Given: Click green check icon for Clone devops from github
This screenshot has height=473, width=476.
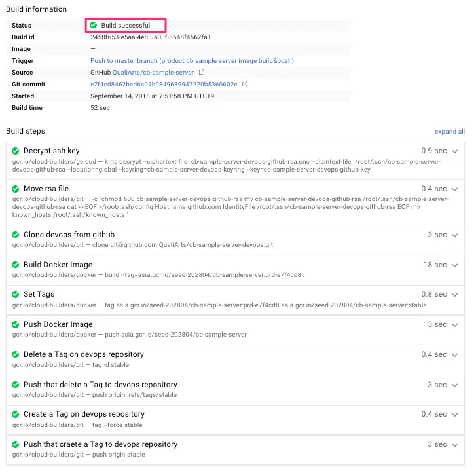Looking at the screenshot, I should click(15, 235).
